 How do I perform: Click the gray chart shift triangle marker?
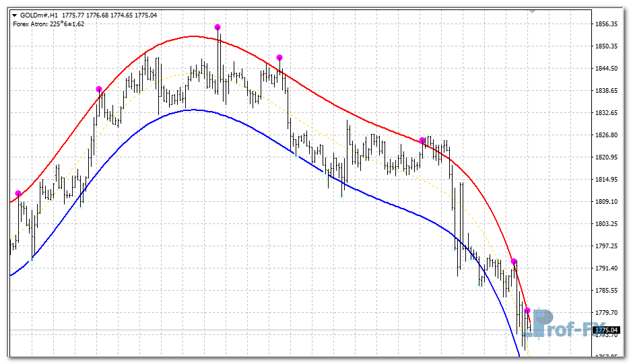[533, 11]
